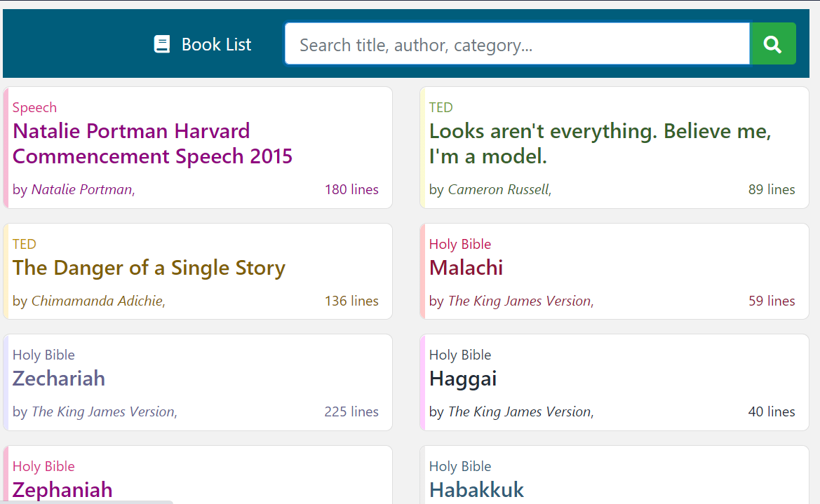Select Holy Bible label above Zechariah
Image resolution: width=820 pixels, height=504 pixels.
(43, 355)
